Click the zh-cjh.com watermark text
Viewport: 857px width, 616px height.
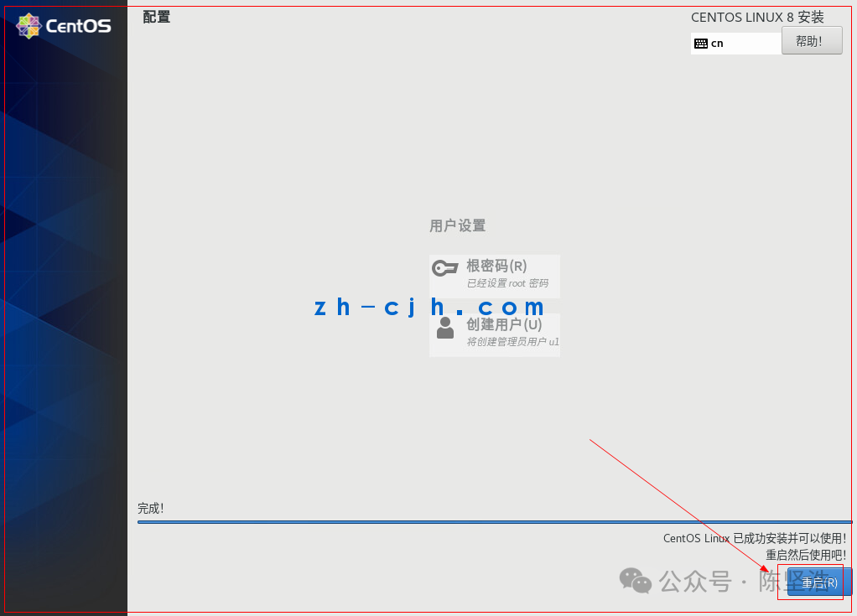[429, 308]
